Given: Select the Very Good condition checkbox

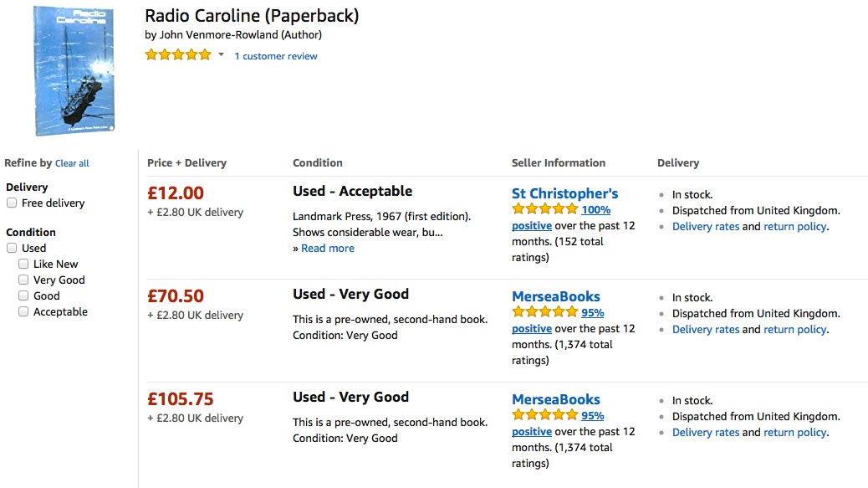Looking at the screenshot, I should point(23,280).
